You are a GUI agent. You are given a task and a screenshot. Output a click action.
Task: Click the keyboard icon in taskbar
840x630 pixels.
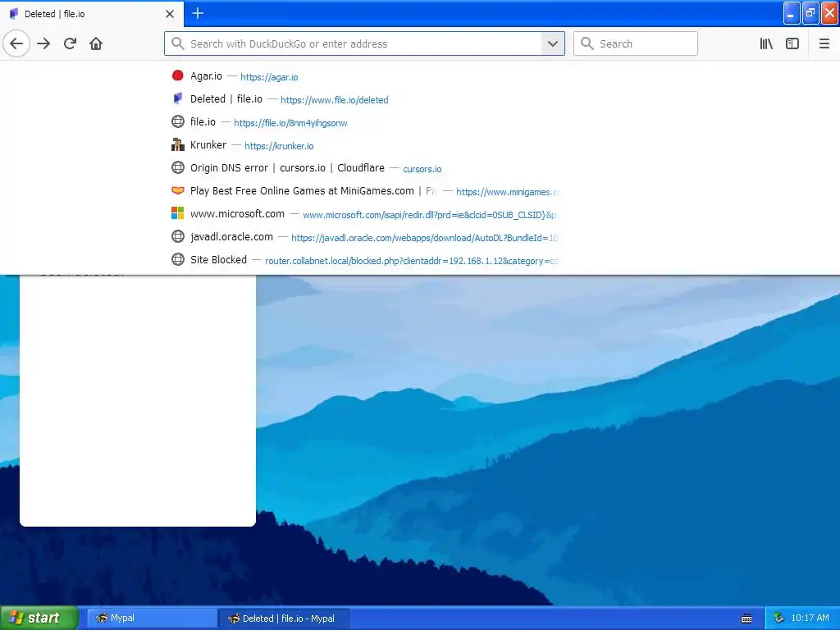tap(746, 619)
